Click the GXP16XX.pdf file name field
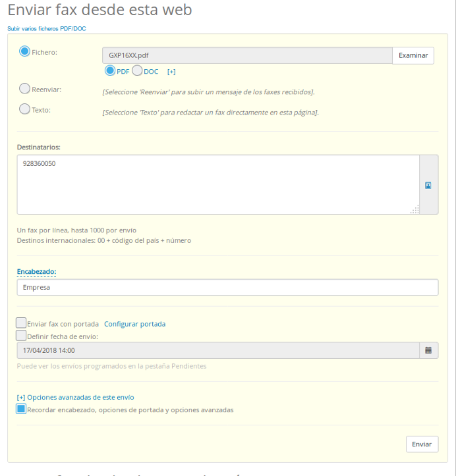 (247, 56)
